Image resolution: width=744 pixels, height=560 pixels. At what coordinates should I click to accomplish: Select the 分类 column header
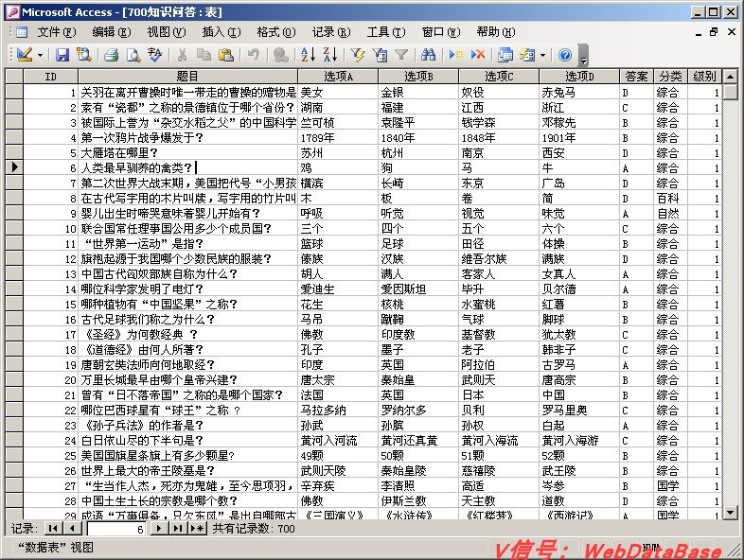[670, 77]
